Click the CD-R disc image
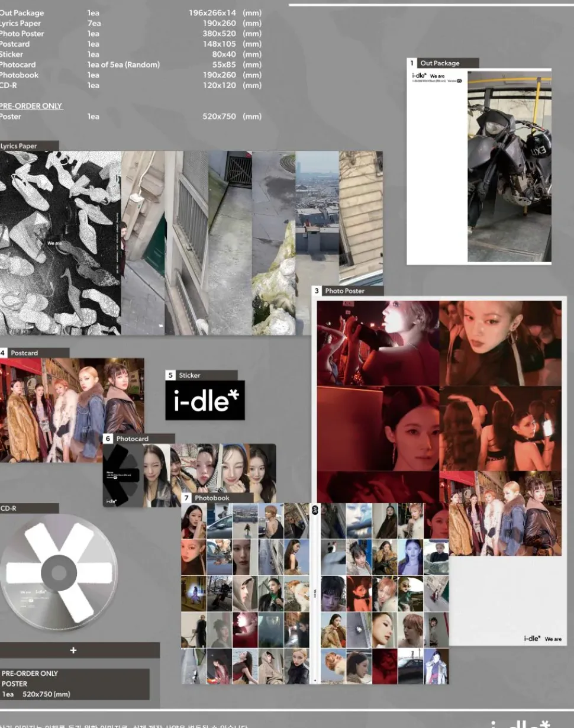The image size is (574, 728). tap(59, 572)
